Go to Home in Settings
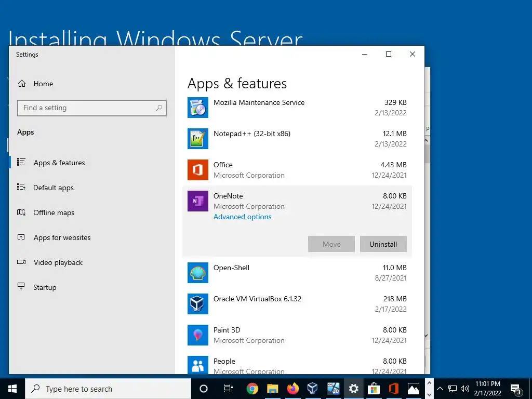 click(43, 84)
